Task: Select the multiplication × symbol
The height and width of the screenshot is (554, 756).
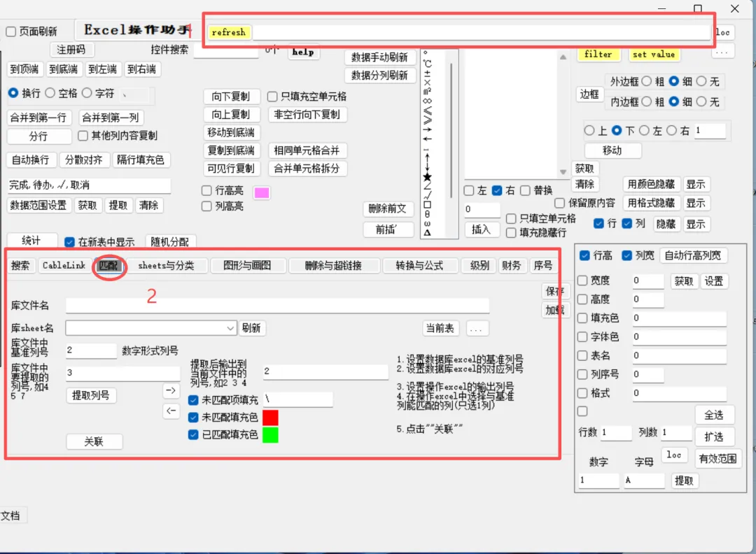Action: [427, 83]
